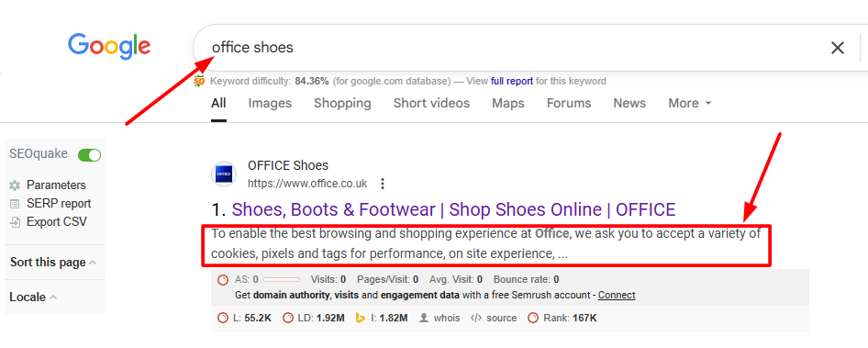The width and height of the screenshot is (868, 348).
Task: Open the https://www.office.co.uk URL
Action: click(307, 184)
